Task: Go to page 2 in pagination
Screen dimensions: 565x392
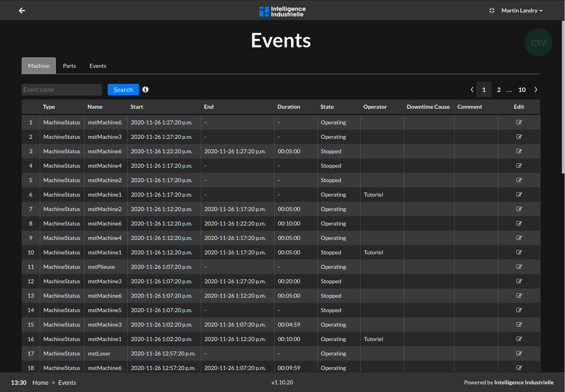Action: 499,89
